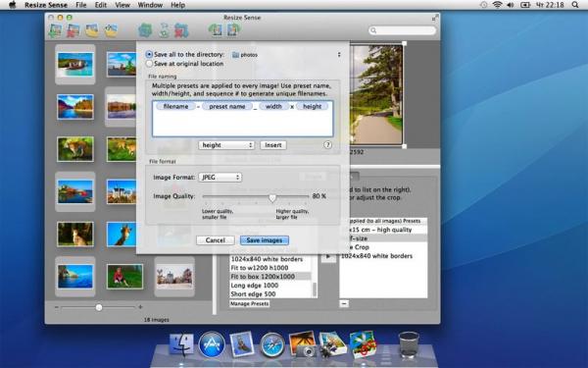Screen dimensions: 588x368
Task: Select the child on grass thumbnail
Action: (x=124, y=277)
